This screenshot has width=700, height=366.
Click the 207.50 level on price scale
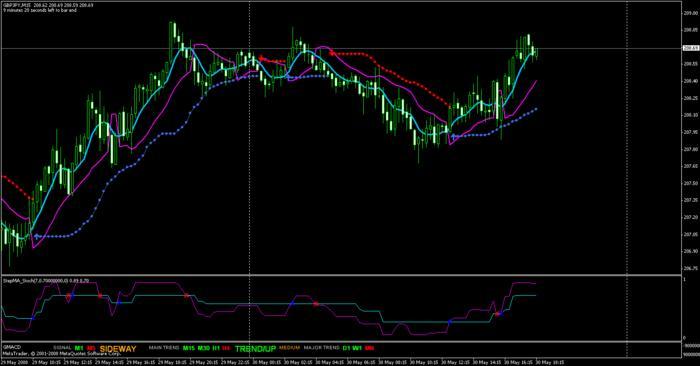[691, 183]
